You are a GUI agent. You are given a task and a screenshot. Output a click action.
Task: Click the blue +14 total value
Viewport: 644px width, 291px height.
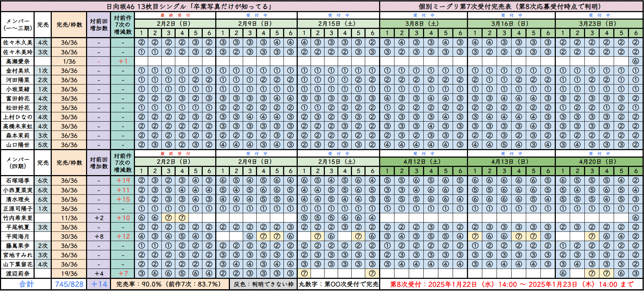(x=99, y=284)
